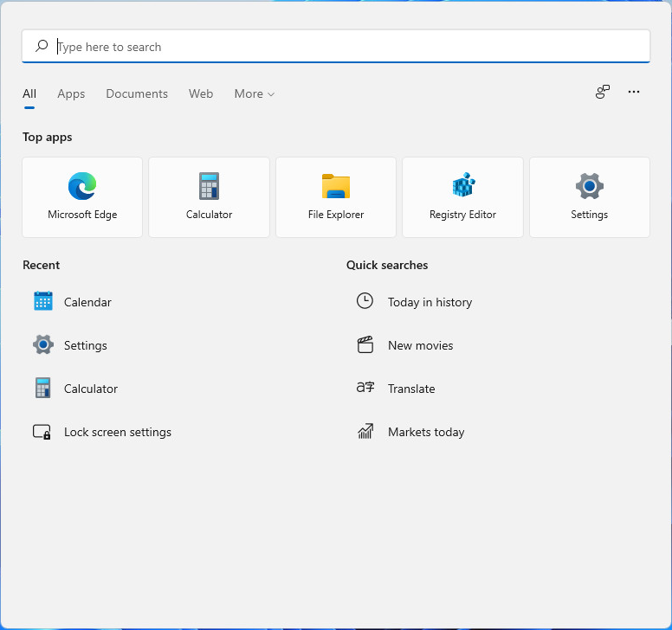This screenshot has width=672, height=630.
Task: Click the Translate language icon
Action: (365, 387)
